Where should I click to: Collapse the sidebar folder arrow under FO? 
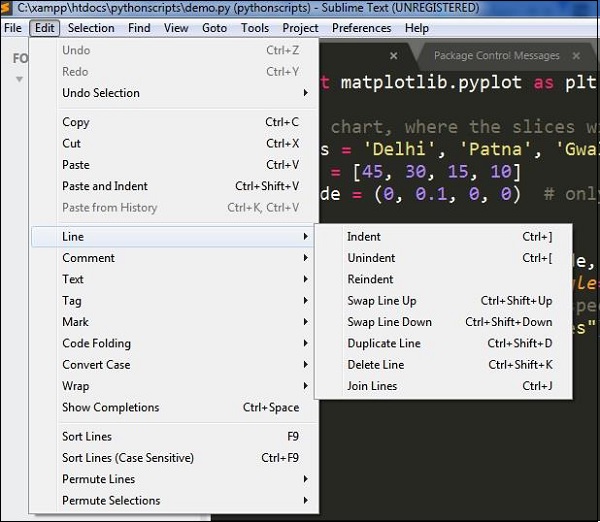(19, 79)
